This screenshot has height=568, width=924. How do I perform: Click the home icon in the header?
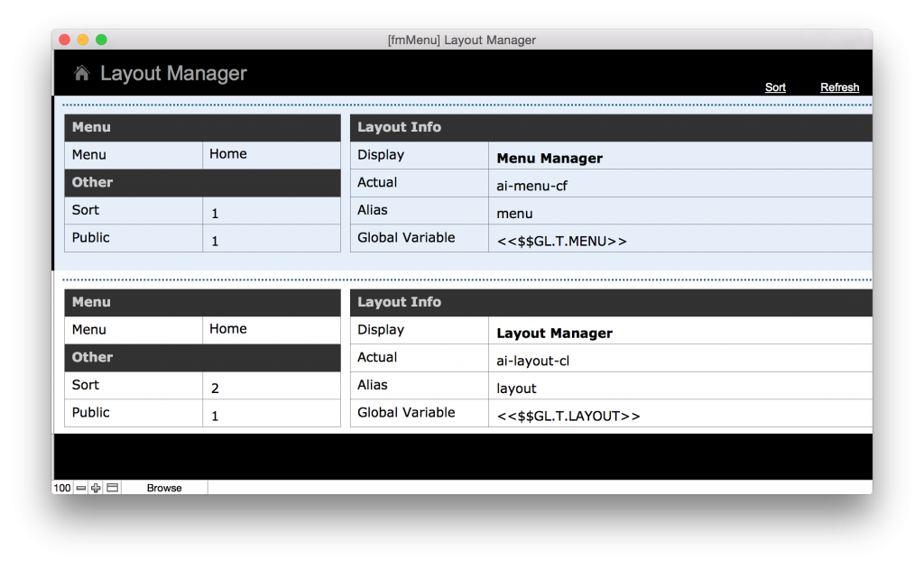[80, 73]
